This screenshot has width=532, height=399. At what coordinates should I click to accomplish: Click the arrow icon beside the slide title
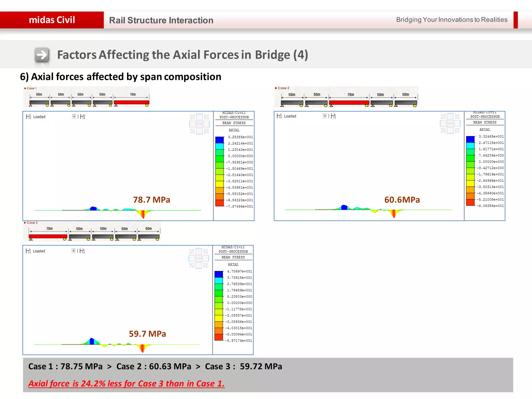tap(42, 55)
